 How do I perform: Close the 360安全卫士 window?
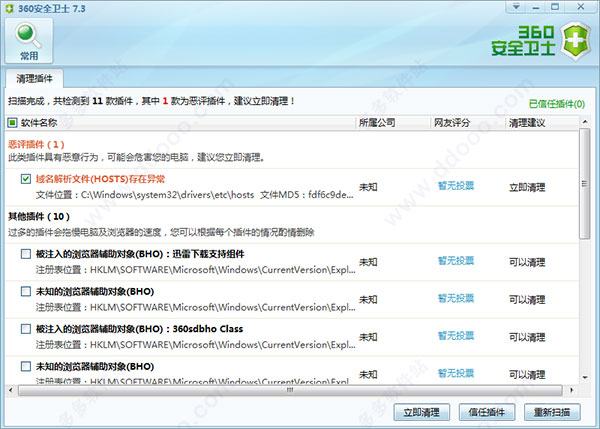pyautogui.click(x=580, y=7)
